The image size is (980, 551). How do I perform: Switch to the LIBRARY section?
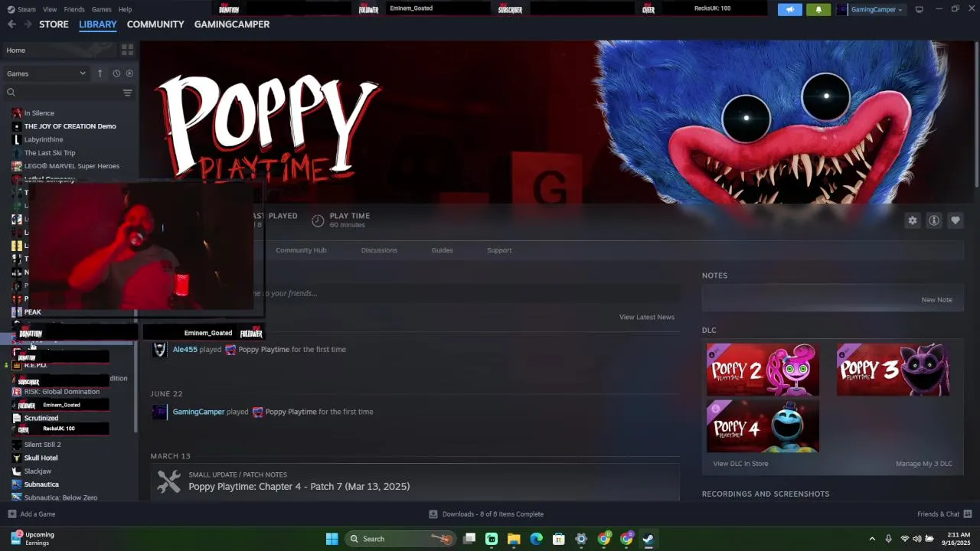pos(98,24)
